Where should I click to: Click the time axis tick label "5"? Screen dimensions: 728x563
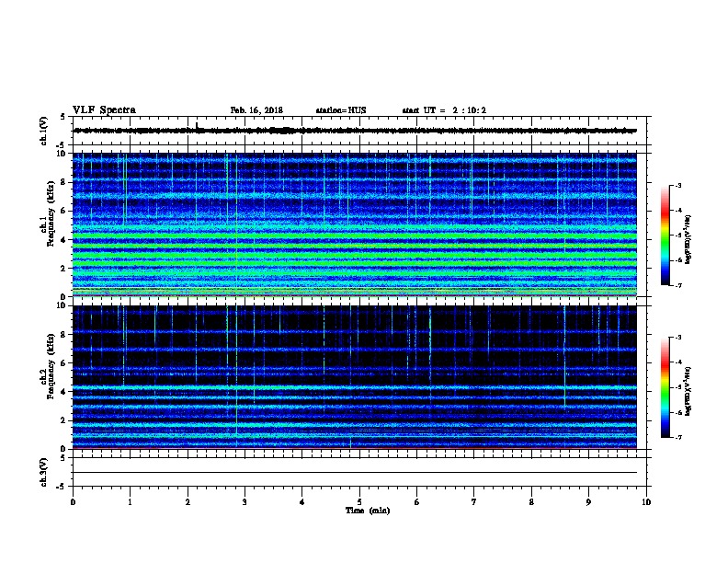tap(359, 501)
